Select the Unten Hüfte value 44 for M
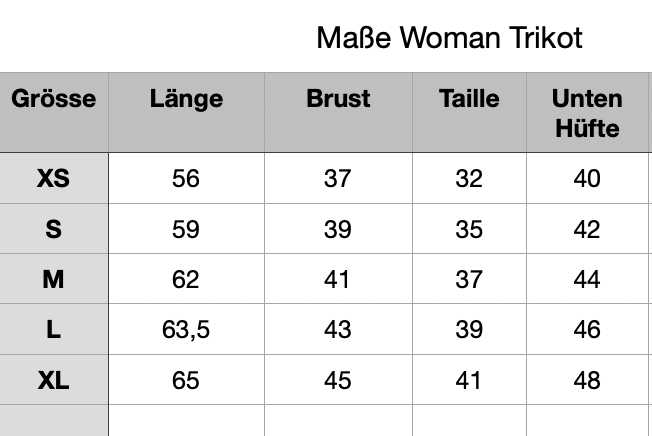 click(587, 279)
